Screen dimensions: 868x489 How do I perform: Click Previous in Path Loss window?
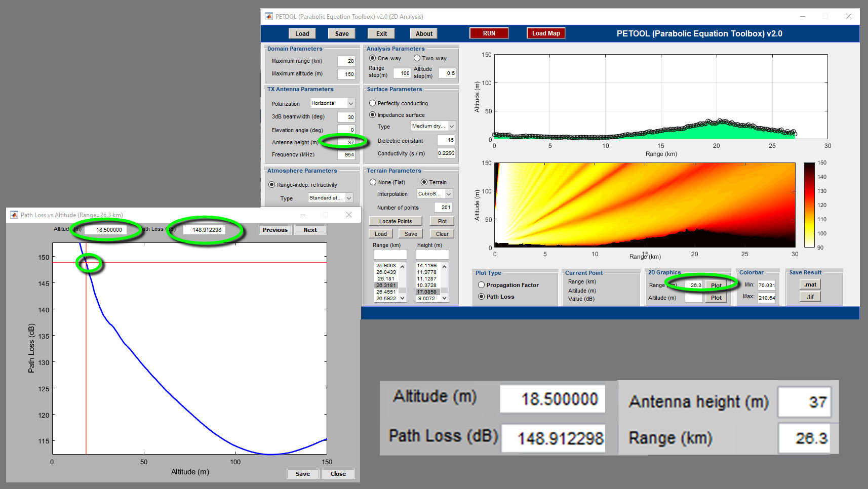[x=275, y=230]
